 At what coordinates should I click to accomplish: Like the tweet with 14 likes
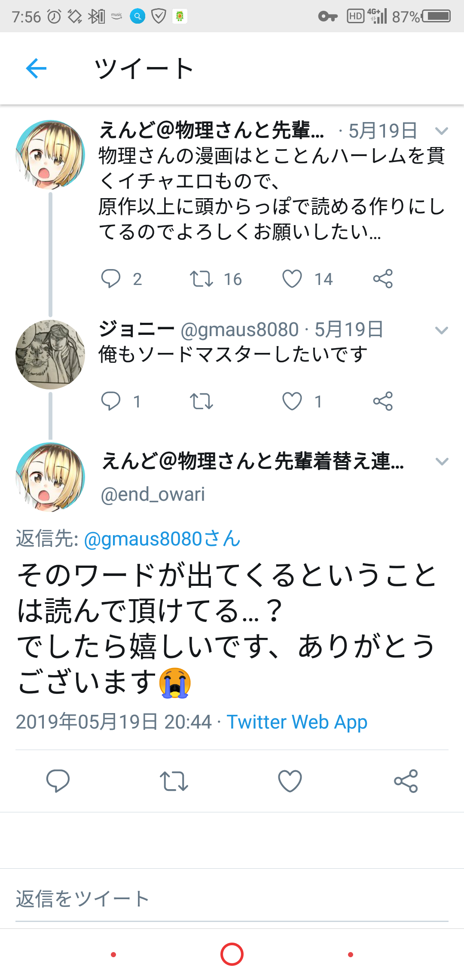point(292,279)
